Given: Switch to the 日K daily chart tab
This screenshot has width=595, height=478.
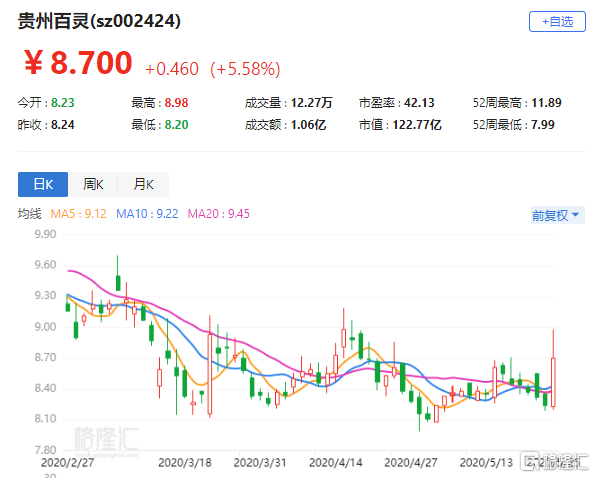Looking at the screenshot, I should (x=43, y=184).
